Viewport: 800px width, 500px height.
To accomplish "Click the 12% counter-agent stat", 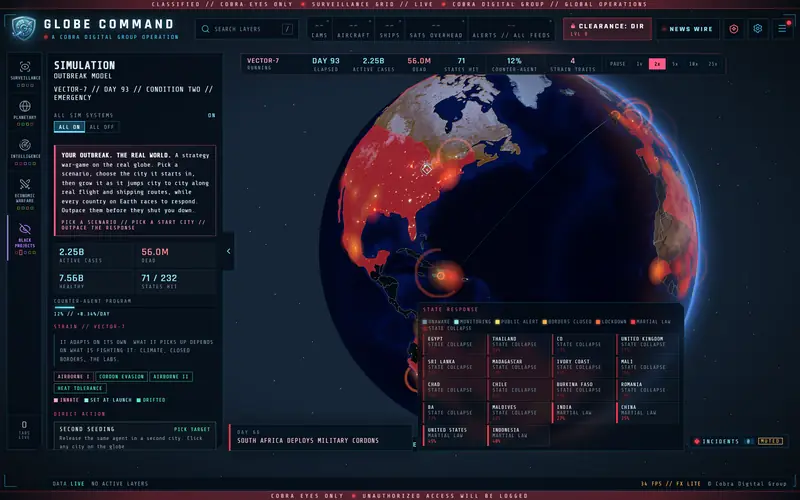I will click(x=514, y=64).
